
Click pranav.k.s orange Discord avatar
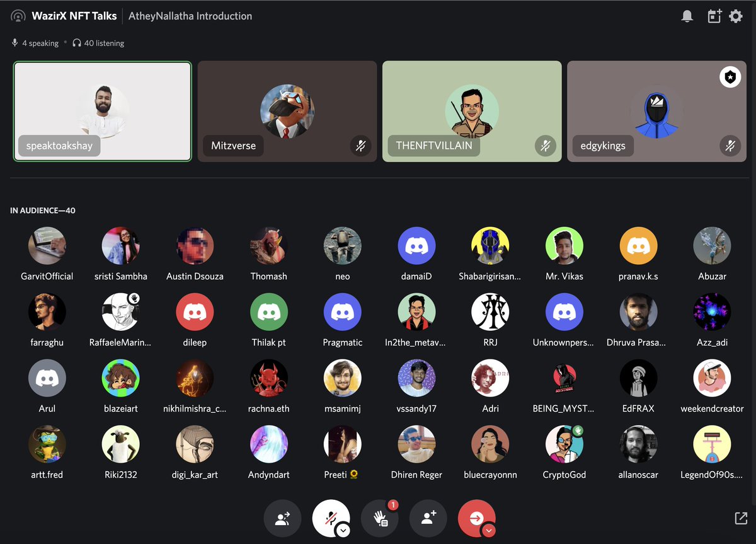click(638, 246)
